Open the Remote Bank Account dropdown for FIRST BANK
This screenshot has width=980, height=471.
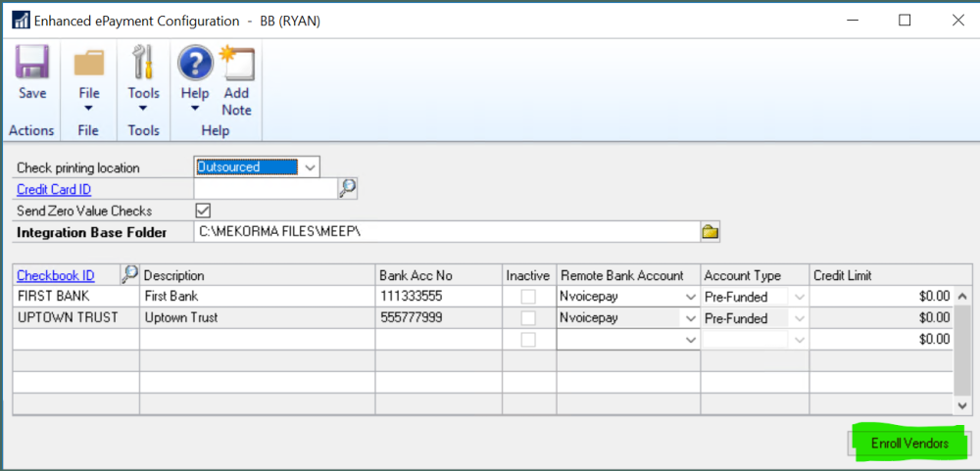[x=690, y=297]
